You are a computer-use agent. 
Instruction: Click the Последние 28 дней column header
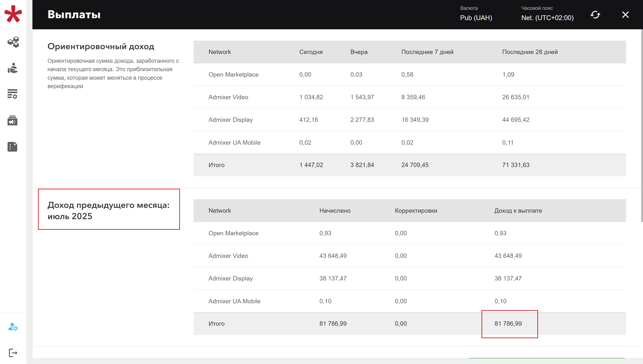pyautogui.click(x=530, y=52)
